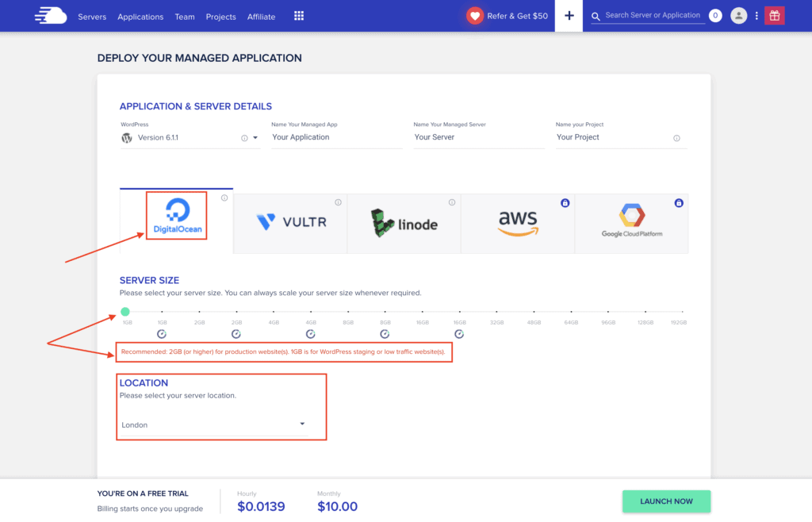This screenshot has width=812, height=522.
Task: Set server size slider to 48GB
Action: [x=534, y=312]
